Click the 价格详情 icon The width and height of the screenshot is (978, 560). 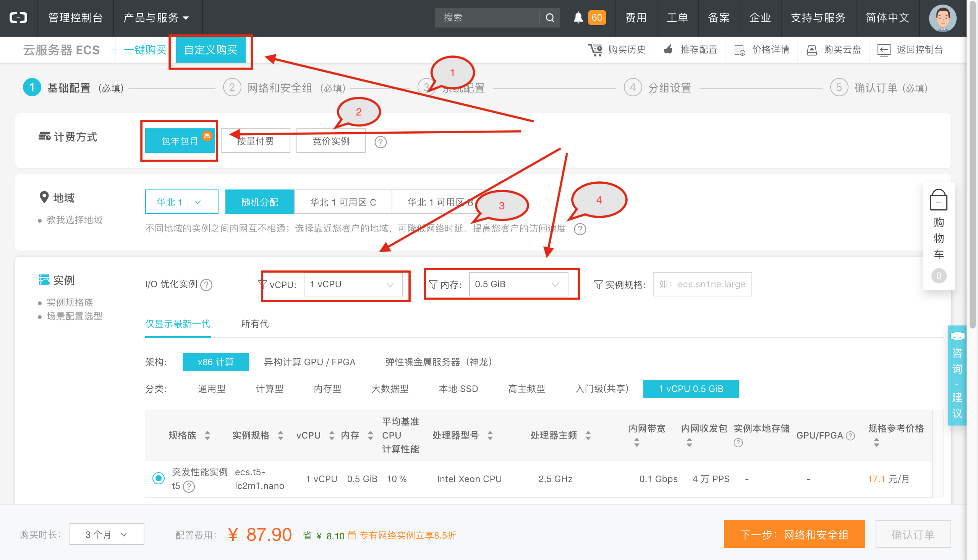[740, 50]
